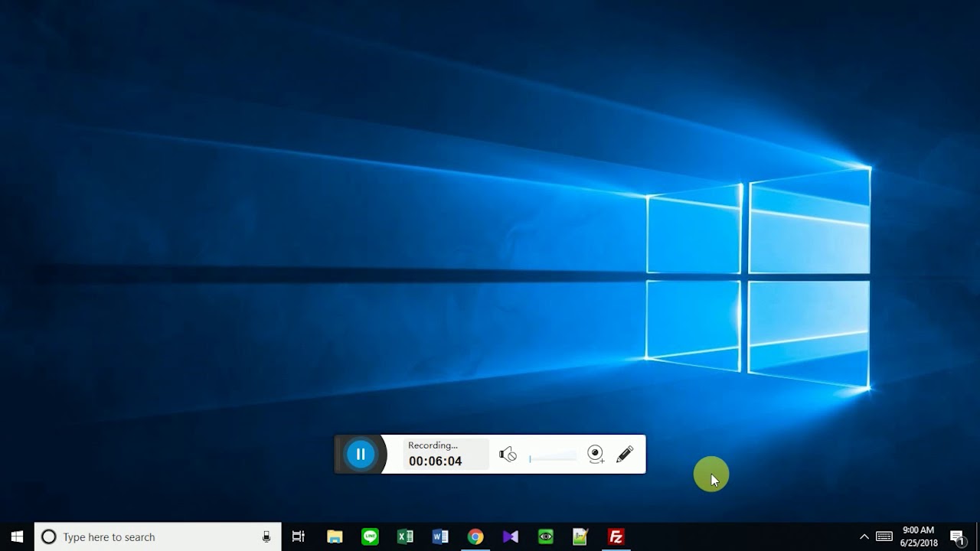Open the recorder pencil annotation tool
This screenshot has height=551, width=980.
coord(625,454)
